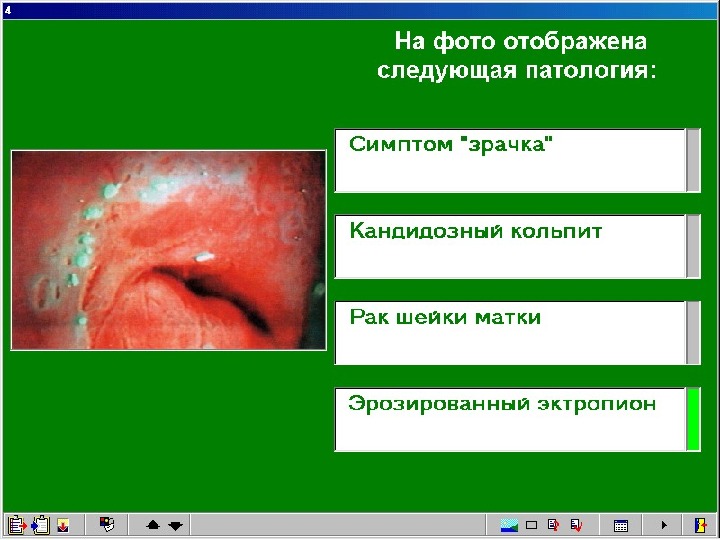
Task: Click the black down arrow button
Action: 175,525
